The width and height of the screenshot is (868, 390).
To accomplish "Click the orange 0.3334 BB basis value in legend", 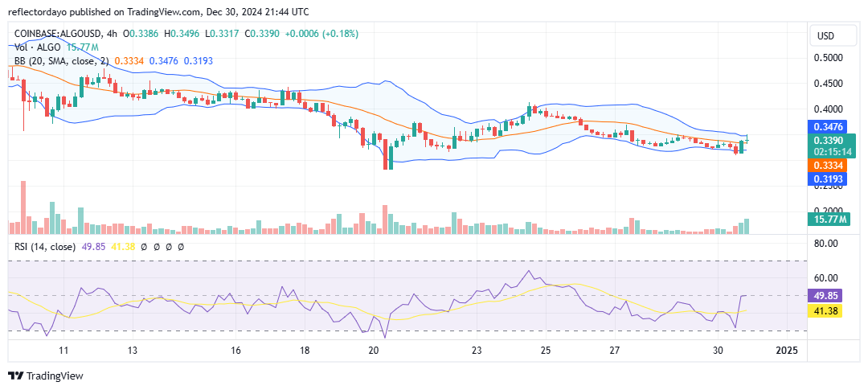I will point(129,60).
